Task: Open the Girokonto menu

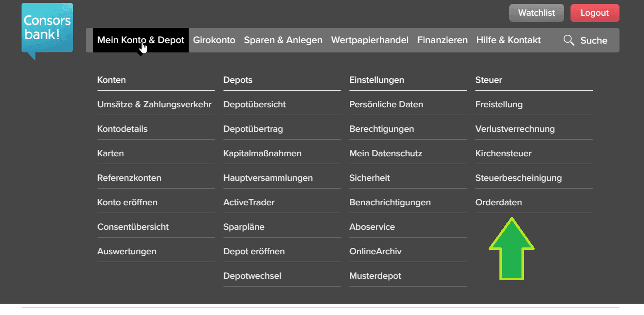Action: coord(214,40)
